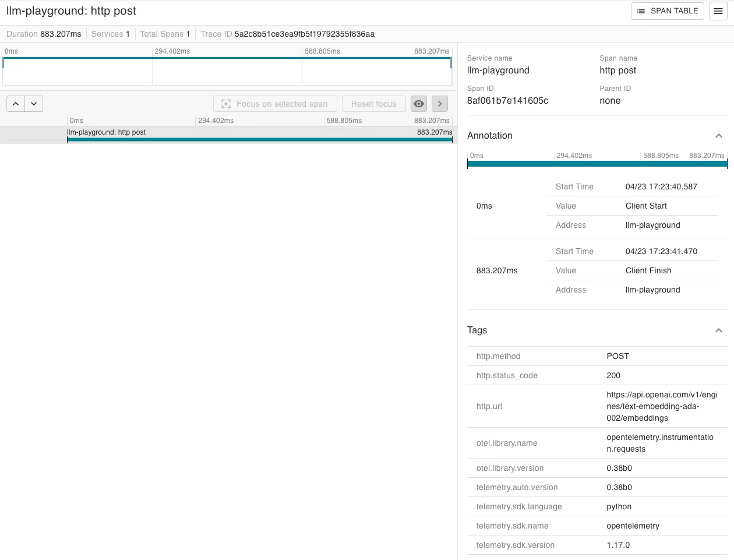Click the up arrow to go to previous span
Image resolution: width=734 pixels, height=560 pixels.
tap(16, 103)
